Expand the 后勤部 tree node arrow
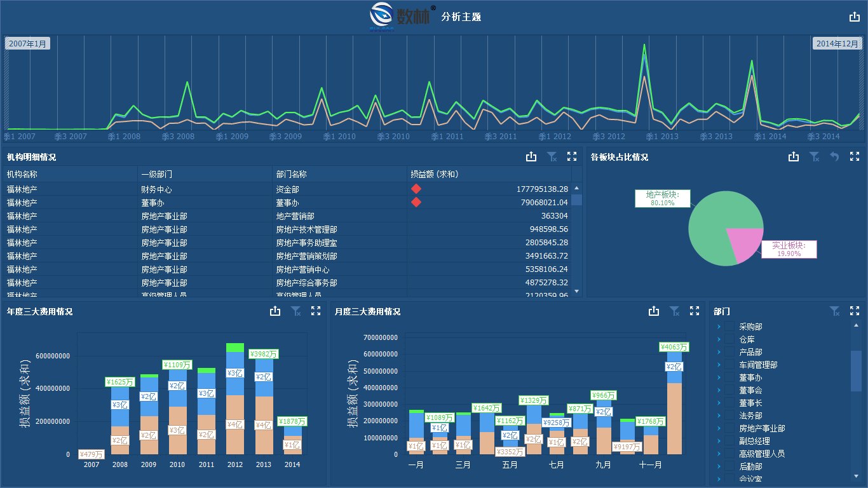The width and height of the screenshot is (868, 488). click(719, 466)
